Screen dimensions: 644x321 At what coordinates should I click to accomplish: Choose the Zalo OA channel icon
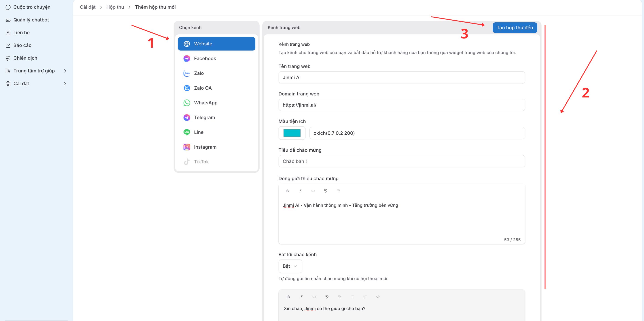187,88
